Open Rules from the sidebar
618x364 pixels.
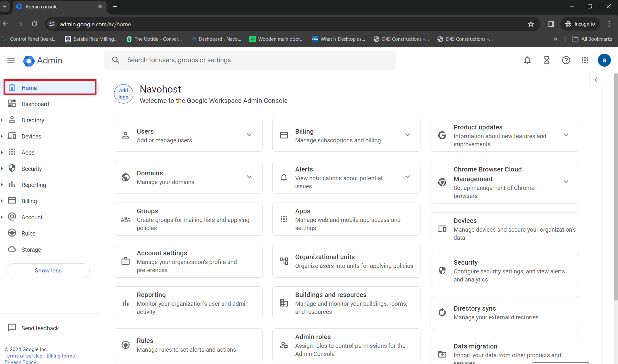50,233
